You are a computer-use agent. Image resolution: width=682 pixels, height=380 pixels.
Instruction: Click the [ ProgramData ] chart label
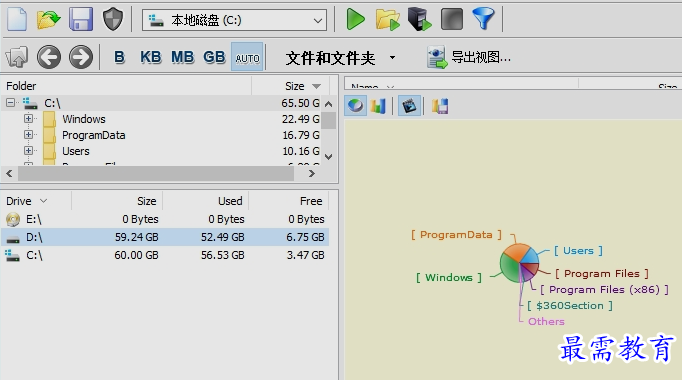(x=456, y=235)
